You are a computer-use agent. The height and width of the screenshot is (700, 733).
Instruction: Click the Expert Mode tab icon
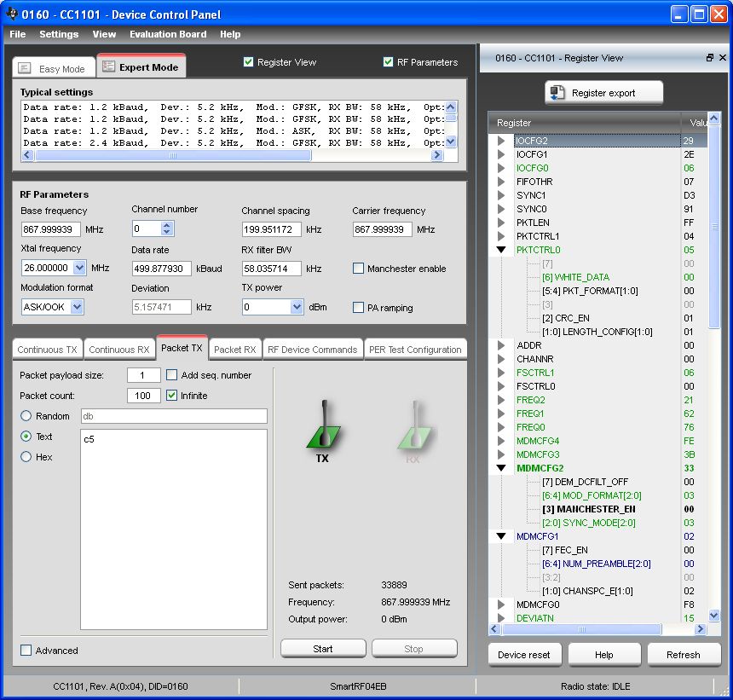pos(108,67)
